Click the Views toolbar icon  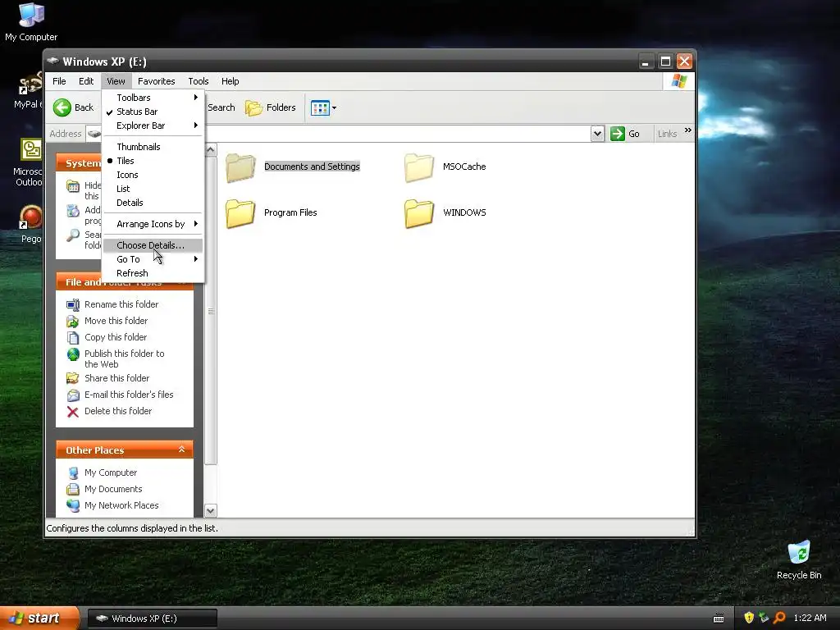[x=320, y=107]
